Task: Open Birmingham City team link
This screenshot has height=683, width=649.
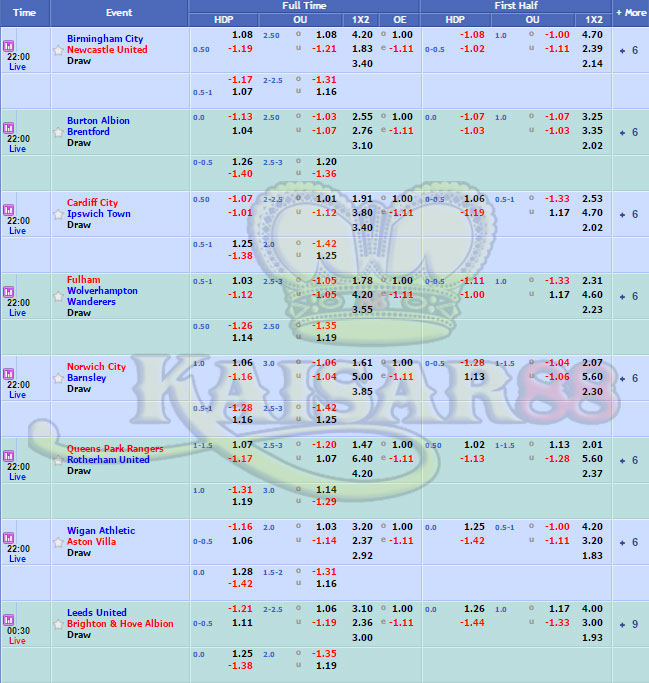Action: (x=105, y=38)
